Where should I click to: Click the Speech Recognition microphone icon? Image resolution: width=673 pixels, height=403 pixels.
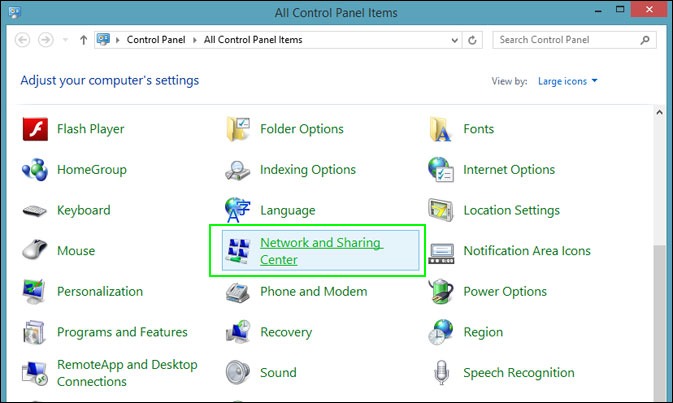[x=441, y=373]
